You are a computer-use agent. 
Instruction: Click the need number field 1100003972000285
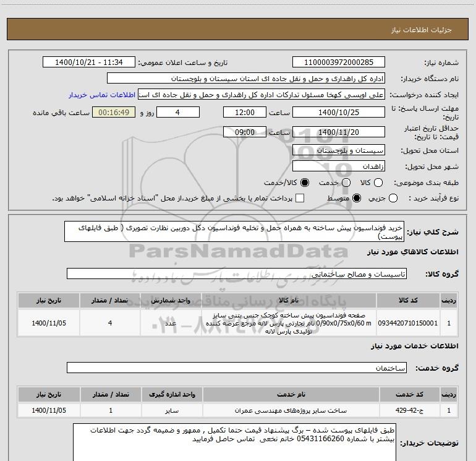click(x=339, y=62)
